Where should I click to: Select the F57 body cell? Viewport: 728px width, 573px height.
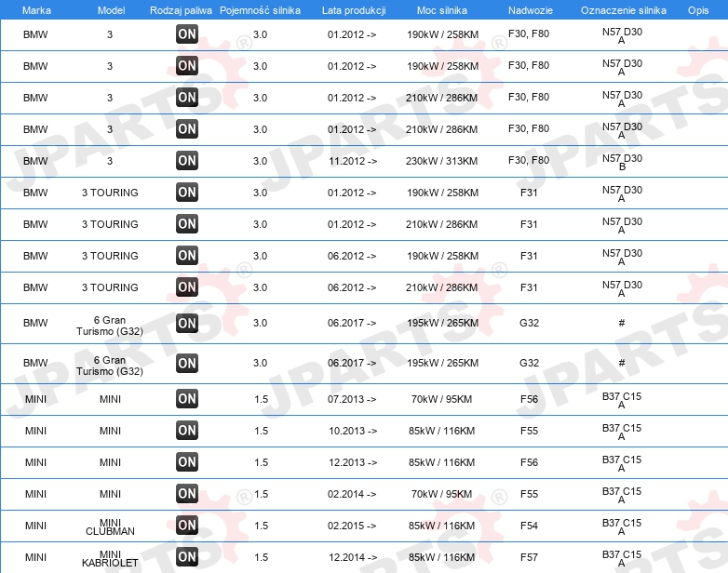pos(529,557)
